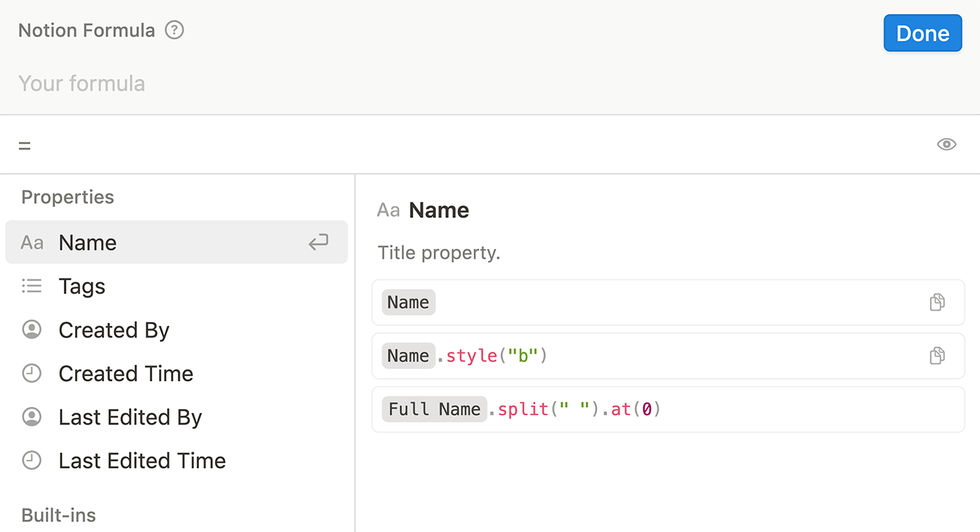
Task: Click the enter arrow icon on Name row
Action: click(318, 243)
